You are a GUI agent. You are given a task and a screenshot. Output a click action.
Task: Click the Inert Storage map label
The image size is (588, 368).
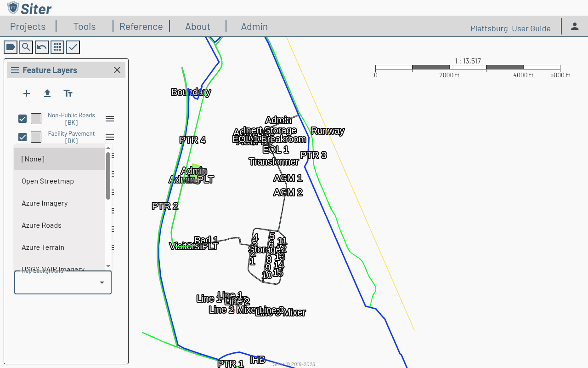pyautogui.click(x=270, y=130)
